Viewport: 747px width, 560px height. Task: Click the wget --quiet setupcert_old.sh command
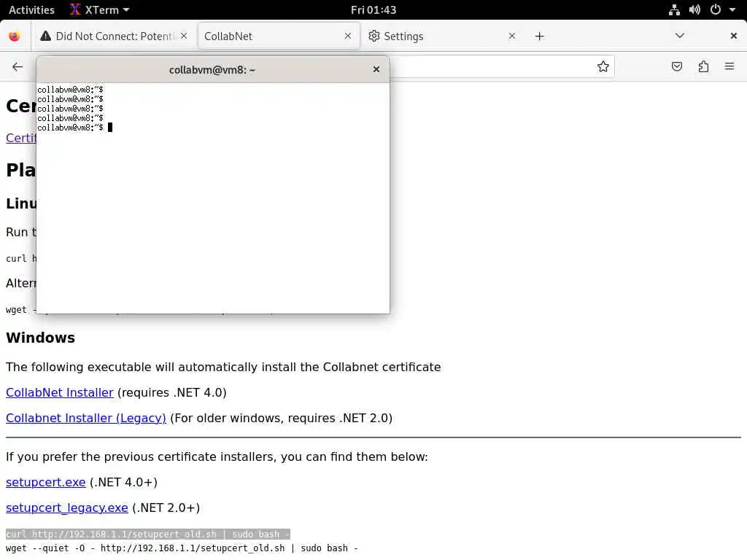tap(182, 548)
